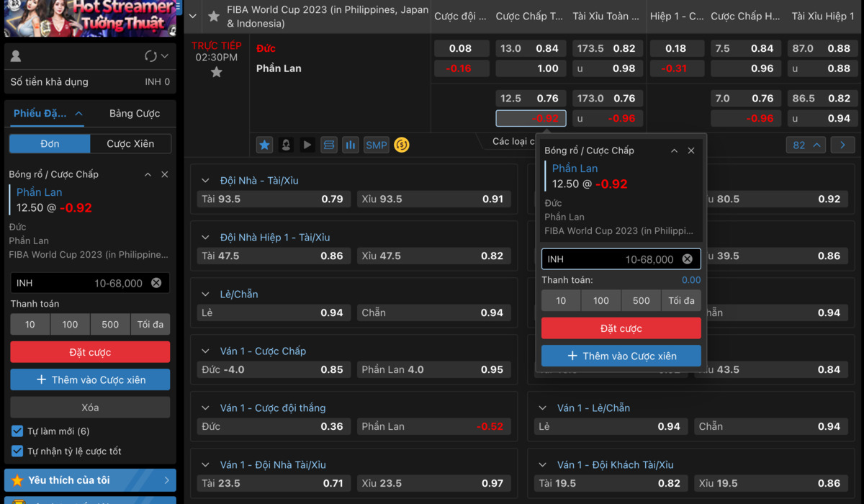Select the Cược Xiên bet mode
Image resolution: width=864 pixels, height=504 pixels.
(130, 144)
